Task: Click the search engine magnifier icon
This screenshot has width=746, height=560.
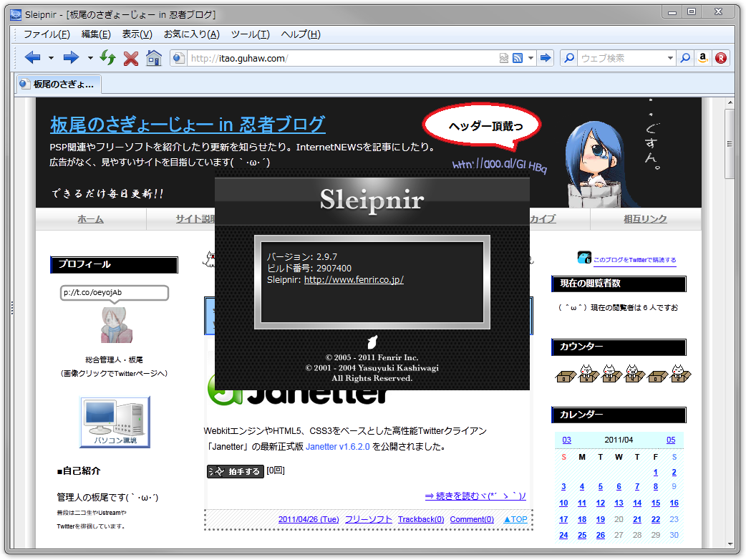Action: 569,58
